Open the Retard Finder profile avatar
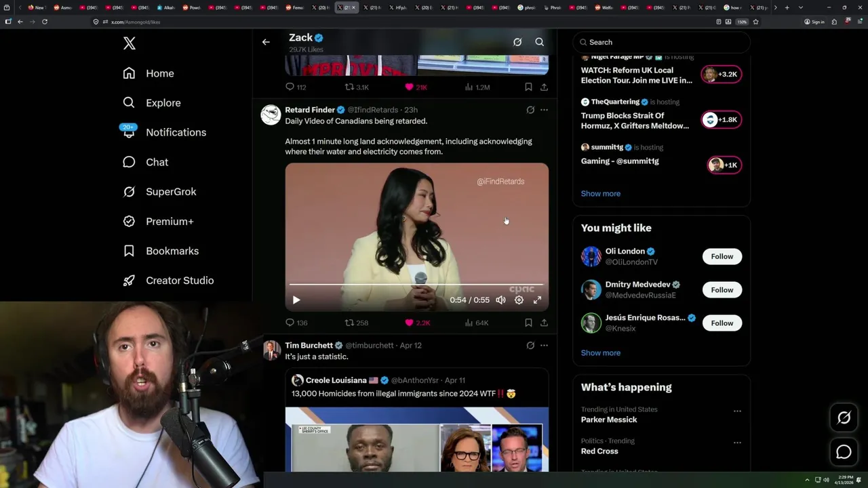This screenshot has height=488, width=868. coord(271,115)
